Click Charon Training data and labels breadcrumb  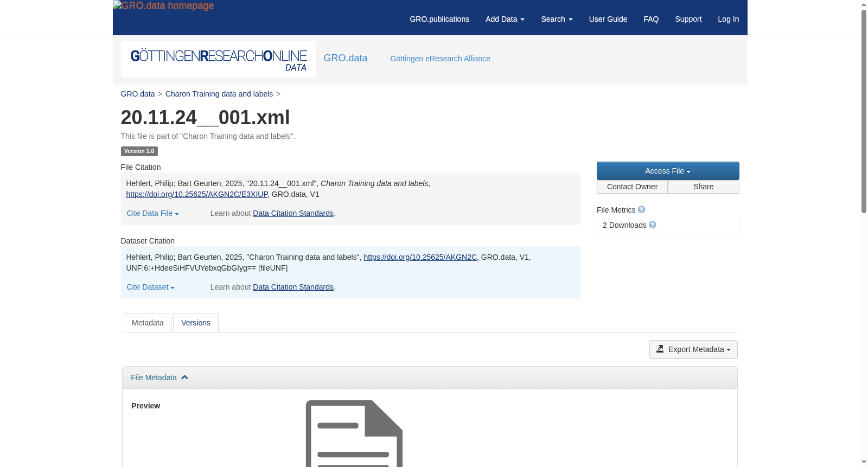pos(219,94)
